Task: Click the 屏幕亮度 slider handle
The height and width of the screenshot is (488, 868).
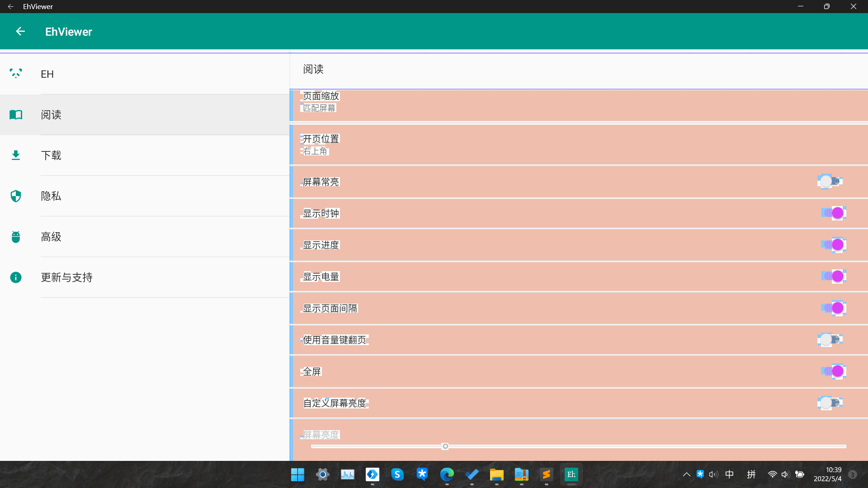Action: [445, 446]
